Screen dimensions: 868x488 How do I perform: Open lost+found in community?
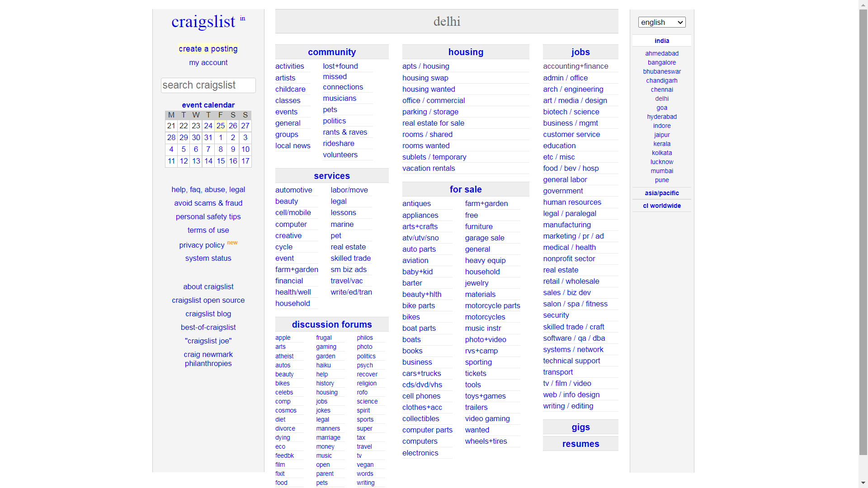340,66
